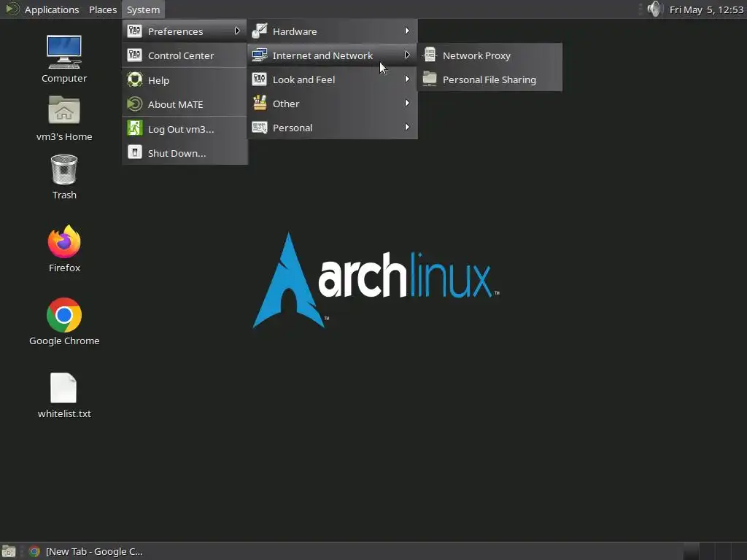Close the System menu in the panel
The image size is (747, 560).
tap(143, 9)
